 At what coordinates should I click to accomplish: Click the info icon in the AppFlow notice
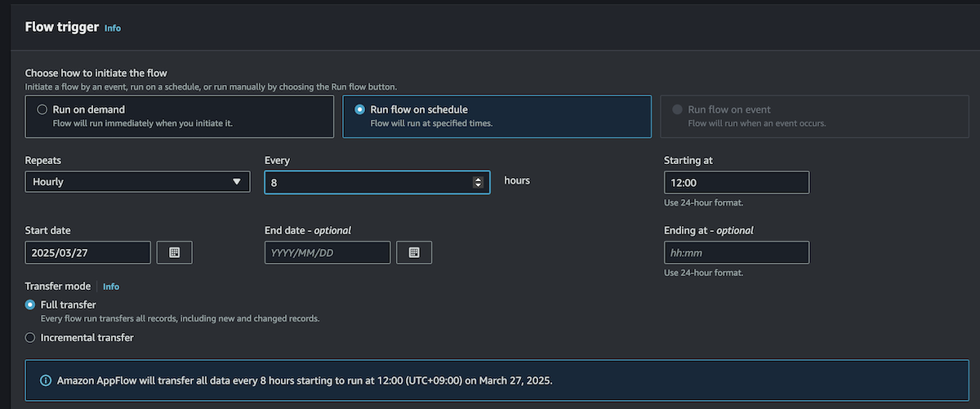[46, 380]
